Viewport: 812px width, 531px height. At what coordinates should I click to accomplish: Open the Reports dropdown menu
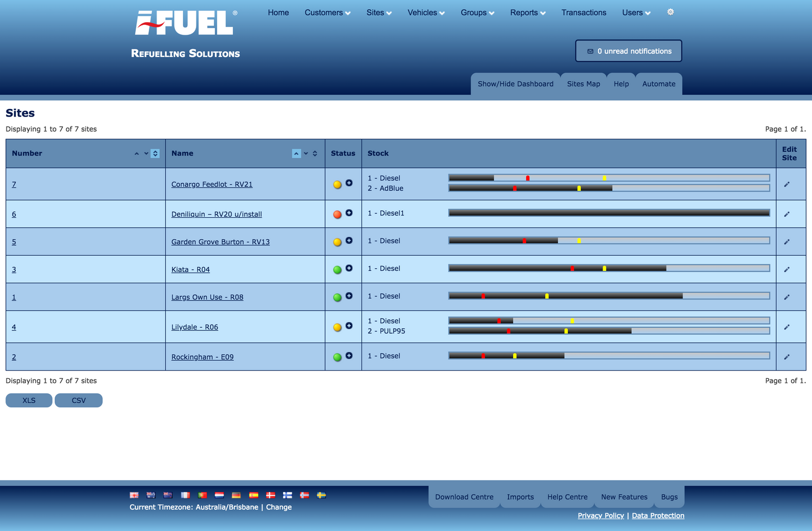click(527, 12)
